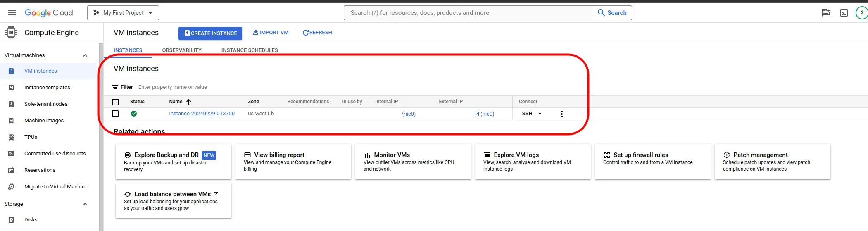
Task: Click the View billing report card icon
Action: [247, 155]
